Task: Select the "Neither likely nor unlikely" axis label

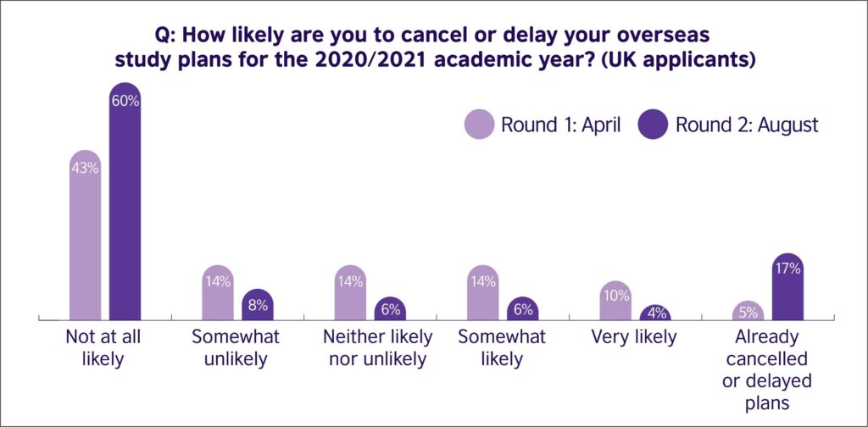Action: pyautogui.click(x=377, y=347)
